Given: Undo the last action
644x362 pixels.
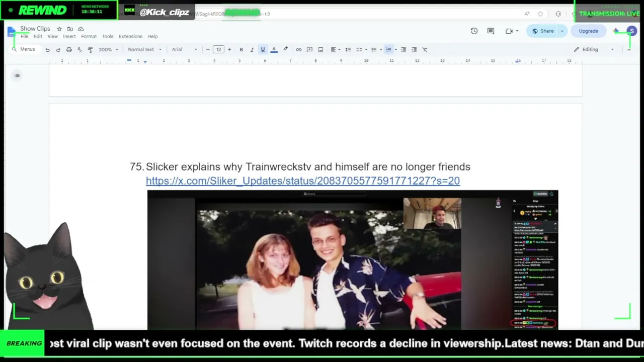Looking at the screenshot, I should pyautogui.click(x=47, y=50).
